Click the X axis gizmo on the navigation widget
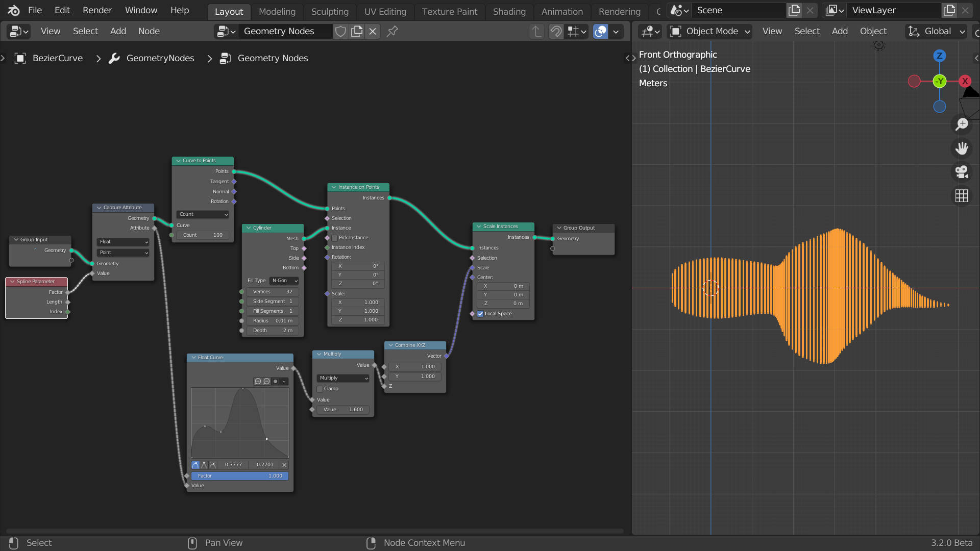Image resolution: width=980 pixels, height=551 pixels. pos(965,81)
